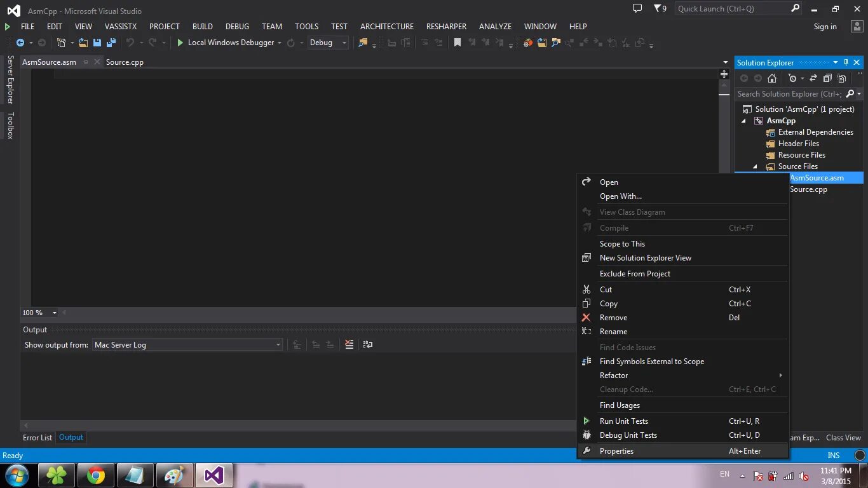This screenshot has width=868, height=488.
Task: Select Open With... in the context menu
Action: [x=683, y=196]
